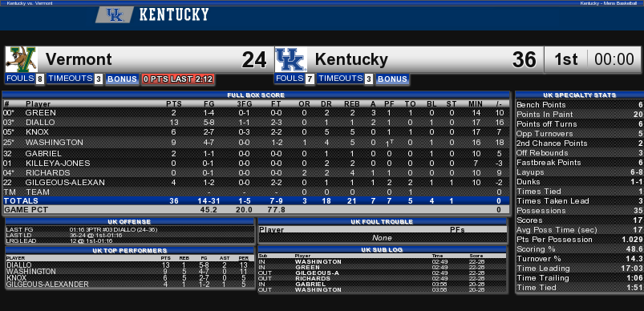Select the WASHINGTON row in the box score
The width and height of the screenshot is (644, 311).
tap(257, 143)
